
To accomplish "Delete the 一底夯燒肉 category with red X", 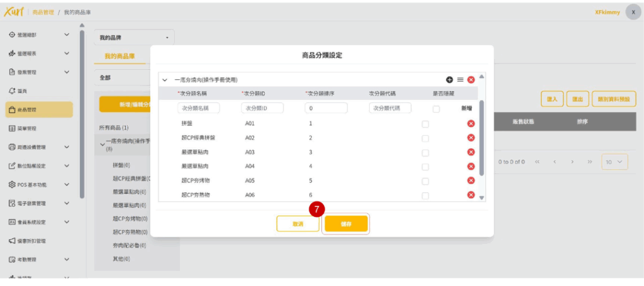I will click(x=471, y=80).
